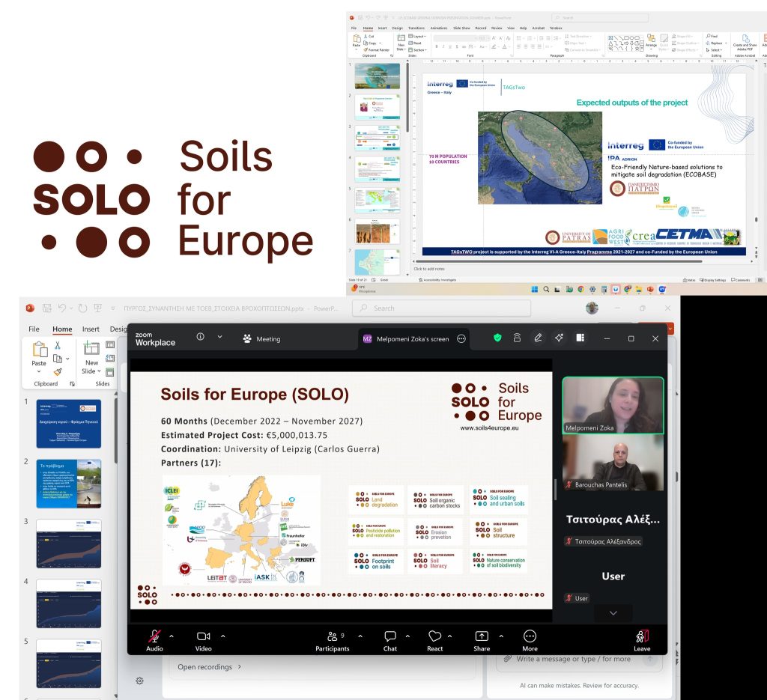The image size is (767, 700).
Task: Click the Share screen button in Zoom
Action: coord(482,640)
